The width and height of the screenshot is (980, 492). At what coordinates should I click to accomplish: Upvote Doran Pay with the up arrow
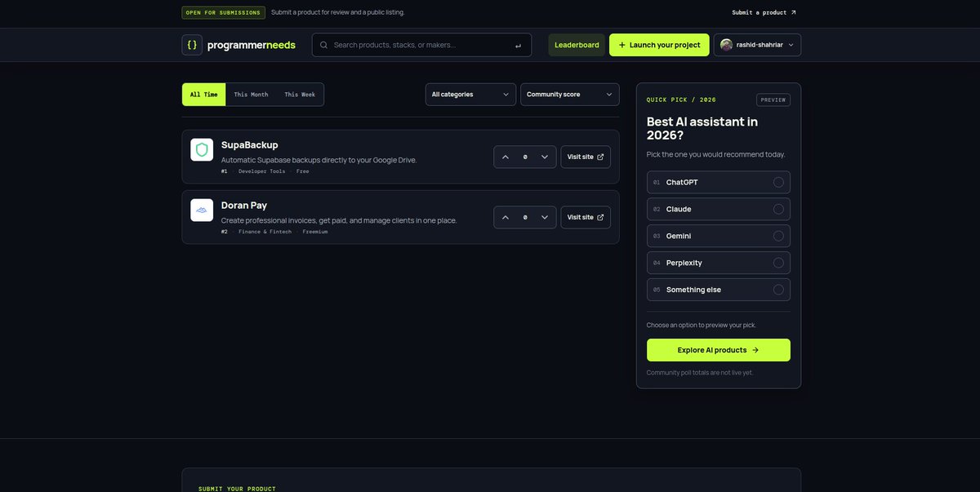[x=506, y=217]
